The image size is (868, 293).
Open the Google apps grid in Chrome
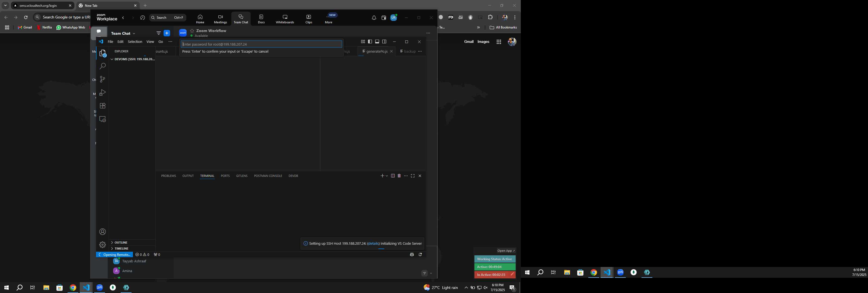[x=499, y=42]
